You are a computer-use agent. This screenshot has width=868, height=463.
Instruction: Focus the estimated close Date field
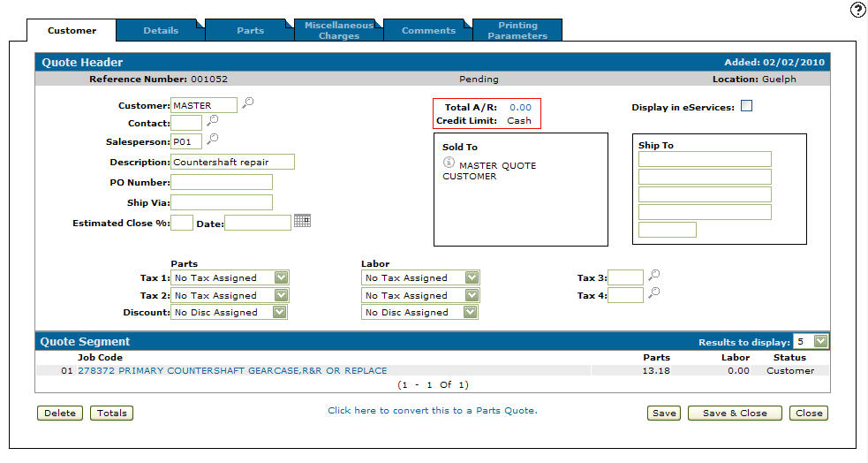pyautogui.click(x=258, y=223)
